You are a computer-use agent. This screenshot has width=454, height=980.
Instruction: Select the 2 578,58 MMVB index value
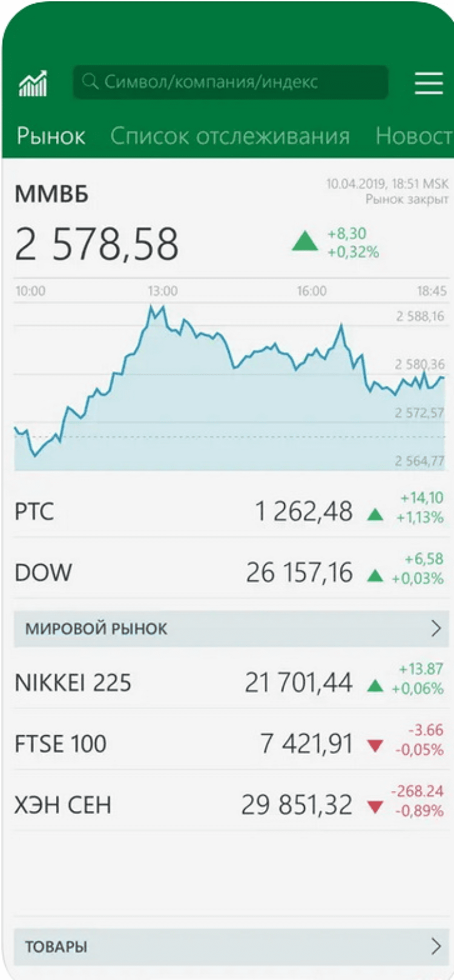97,244
